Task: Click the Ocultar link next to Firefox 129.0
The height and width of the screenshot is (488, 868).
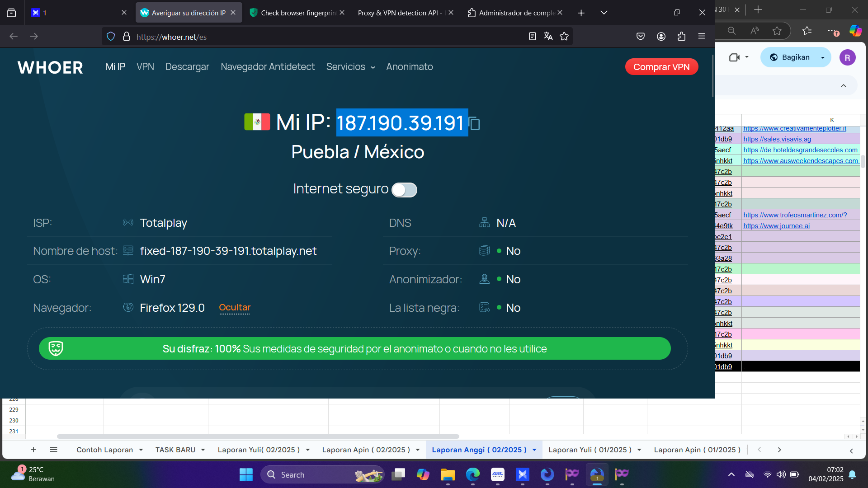Action: pos(235,308)
